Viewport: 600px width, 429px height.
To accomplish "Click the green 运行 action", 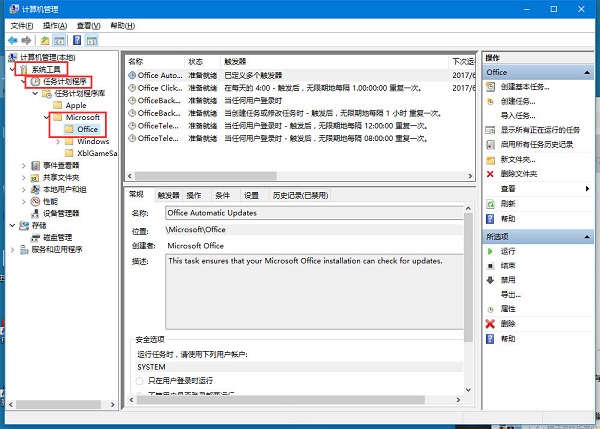I will [508, 251].
